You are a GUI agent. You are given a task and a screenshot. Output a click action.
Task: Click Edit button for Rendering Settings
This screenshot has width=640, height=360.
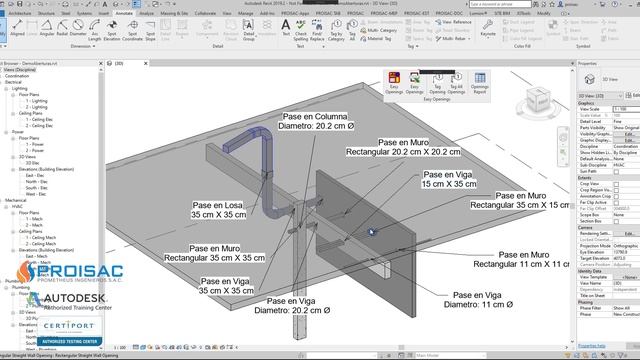click(629, 234)
